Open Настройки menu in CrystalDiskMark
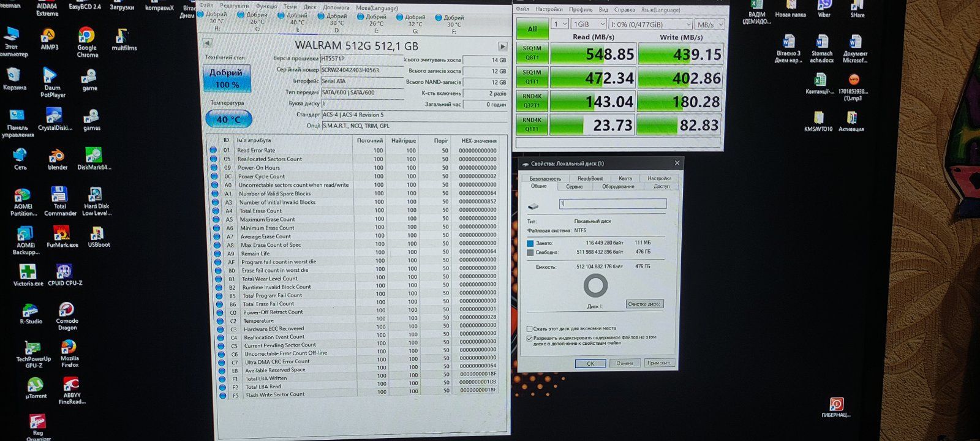The height and width of the screenshot is (441, 980). [548, 10]
